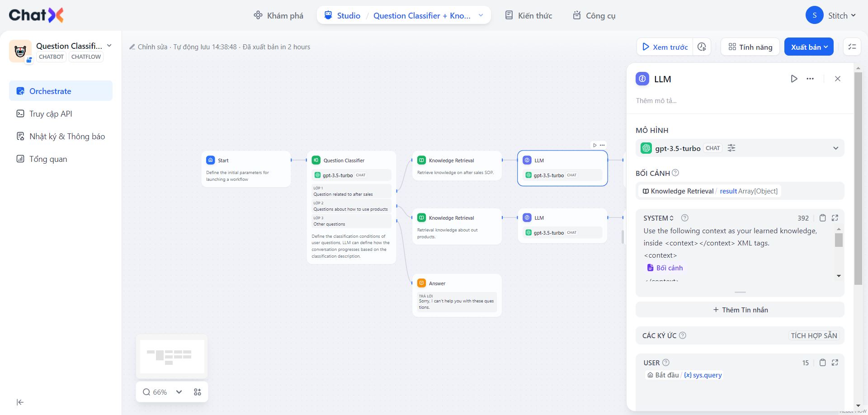
Task: Open the Stitch account menu
Action: click(831, 15)
